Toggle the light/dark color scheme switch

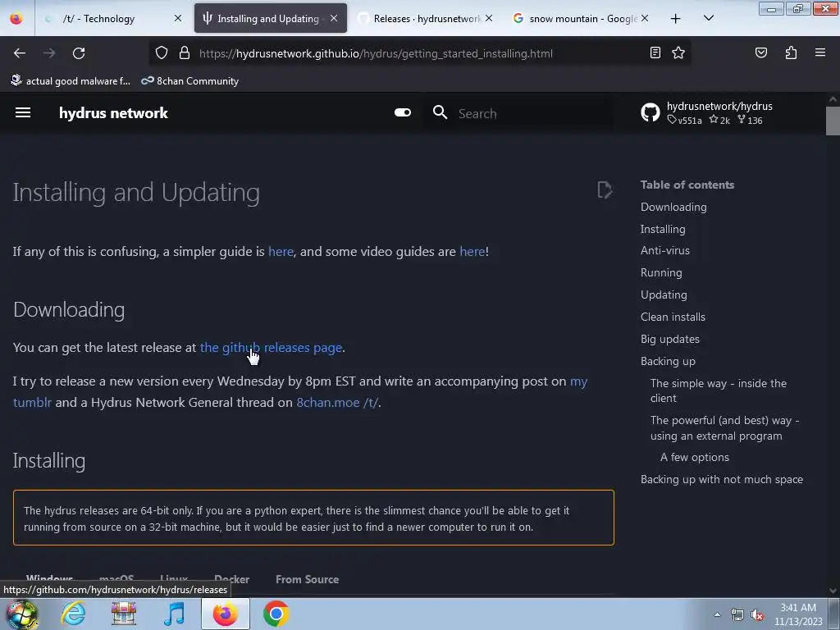coord(402,112)
